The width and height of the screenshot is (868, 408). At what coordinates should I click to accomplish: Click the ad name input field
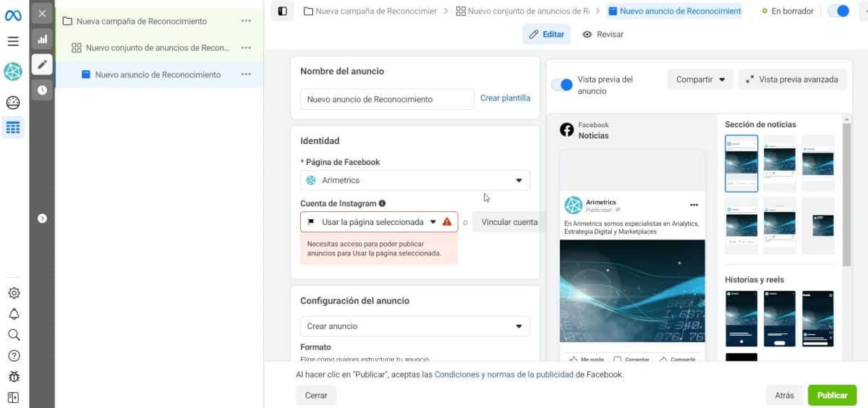click(387, 99)
